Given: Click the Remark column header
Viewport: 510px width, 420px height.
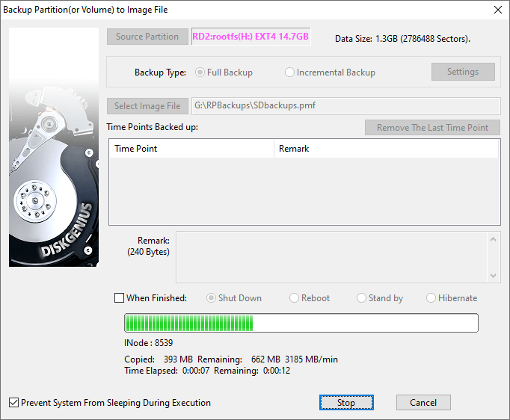Looking at the screenshot, I should (385, 149).
